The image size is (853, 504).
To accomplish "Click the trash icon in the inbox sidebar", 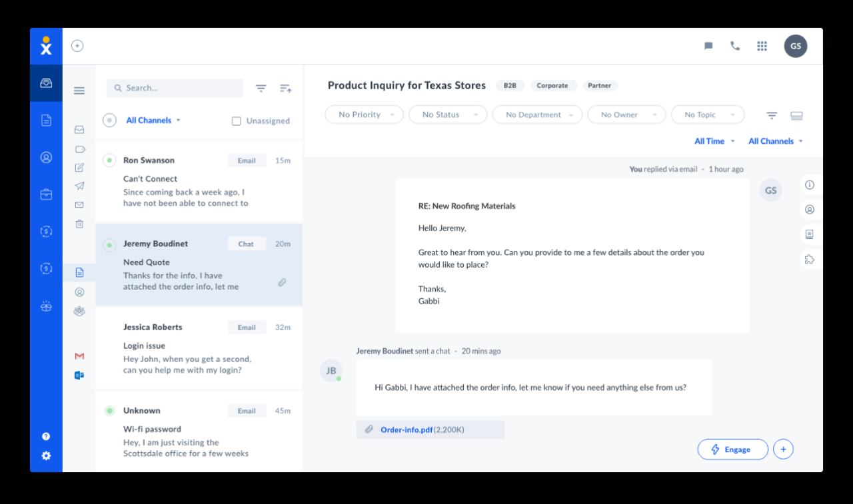I will (x=79, y=224).
